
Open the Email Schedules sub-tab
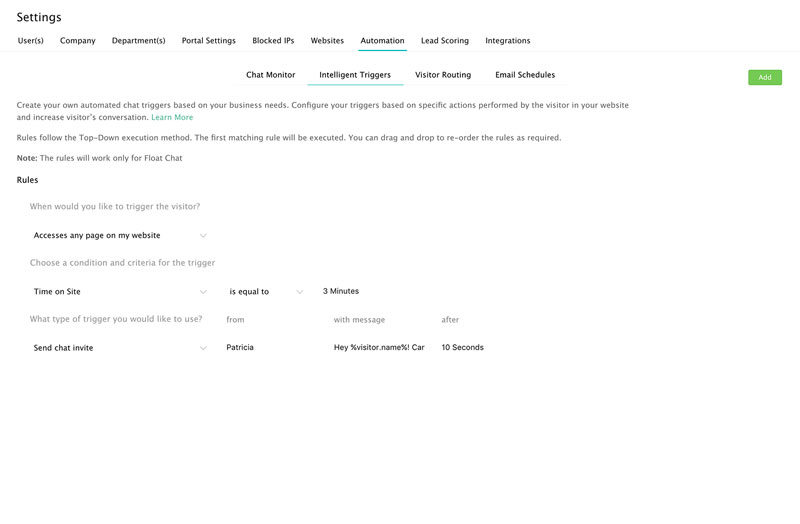point(525,75)
